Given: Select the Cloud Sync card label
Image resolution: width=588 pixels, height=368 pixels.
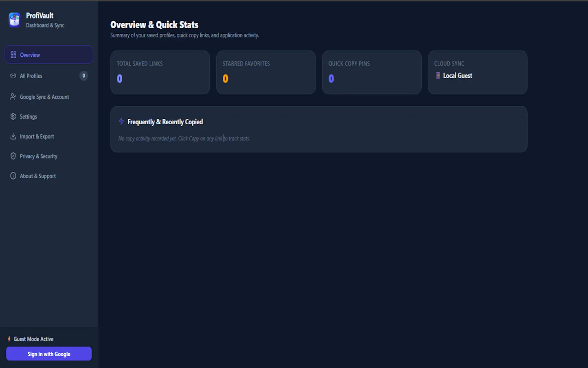Looking at the screenshot, I should tap(449, 64).
